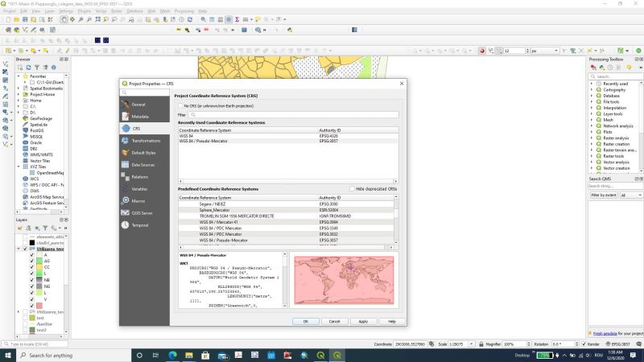
Task: Select the Identify Features tool
Action: (x=204, y=19)
